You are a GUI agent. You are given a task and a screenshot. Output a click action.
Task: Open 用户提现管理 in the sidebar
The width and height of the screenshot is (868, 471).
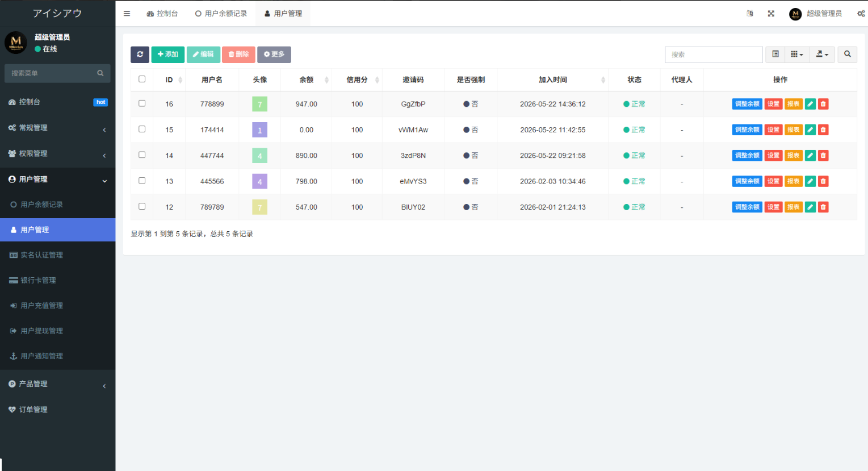[x=57, y=331]
